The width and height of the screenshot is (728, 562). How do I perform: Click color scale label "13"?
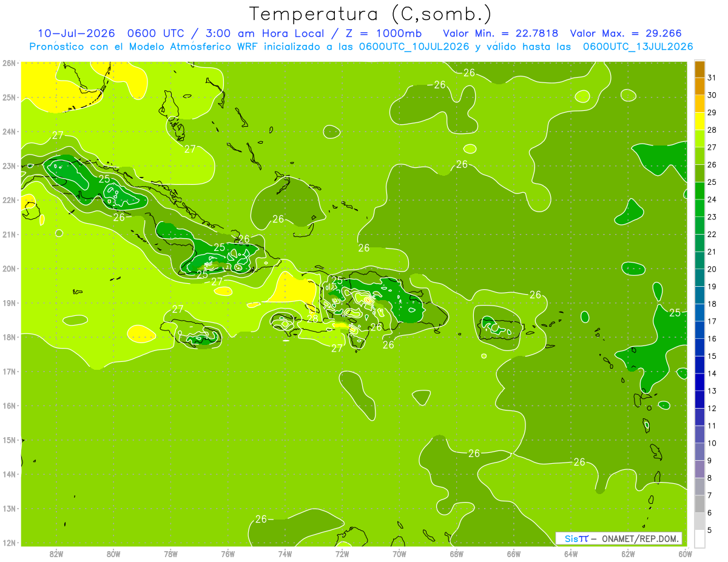(x=712, y=391)
